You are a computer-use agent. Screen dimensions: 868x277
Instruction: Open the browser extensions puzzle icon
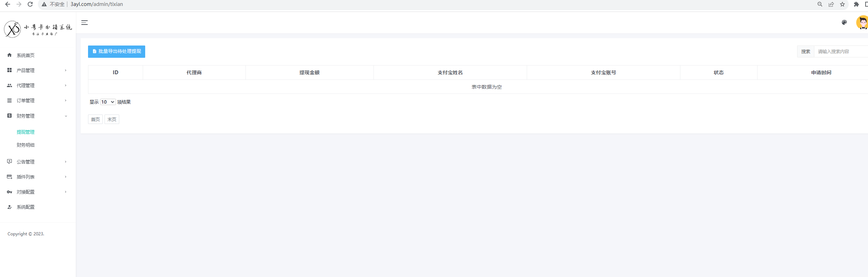click(856, 4)
